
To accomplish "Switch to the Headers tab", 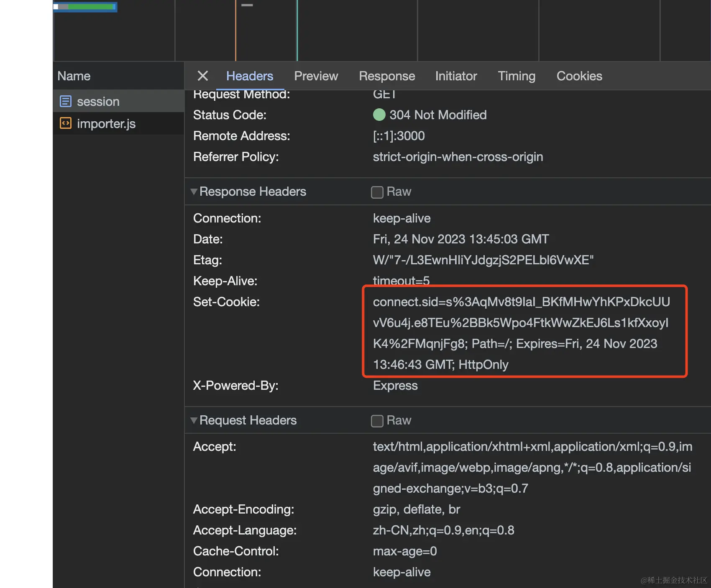I will click(x=250, y=76).
